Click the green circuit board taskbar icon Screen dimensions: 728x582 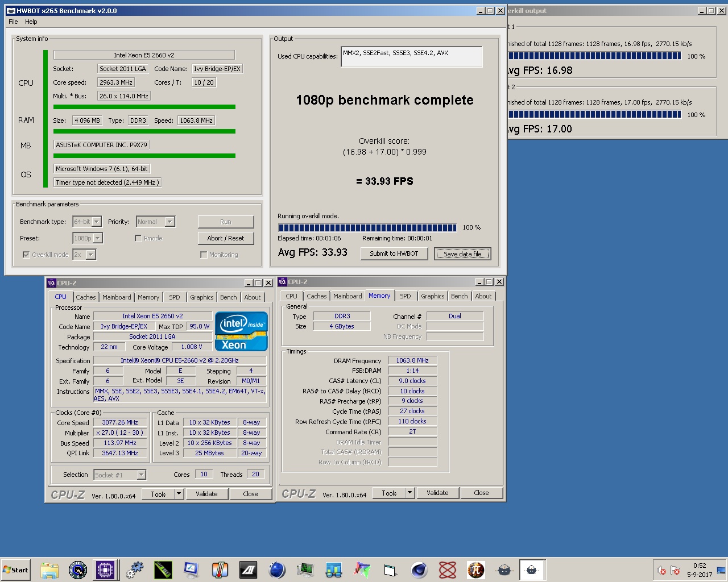coord(305,569)
